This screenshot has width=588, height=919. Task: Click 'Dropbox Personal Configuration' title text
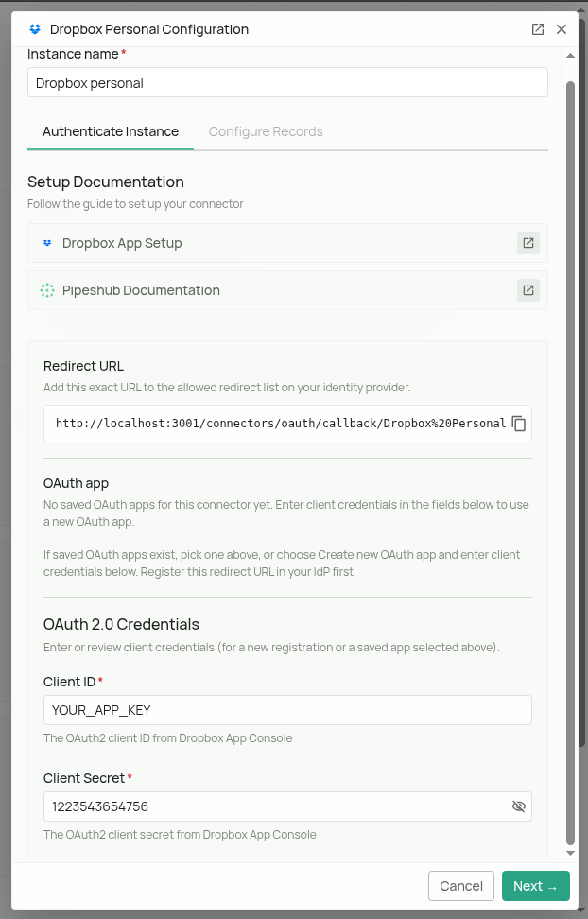(149, 29)
